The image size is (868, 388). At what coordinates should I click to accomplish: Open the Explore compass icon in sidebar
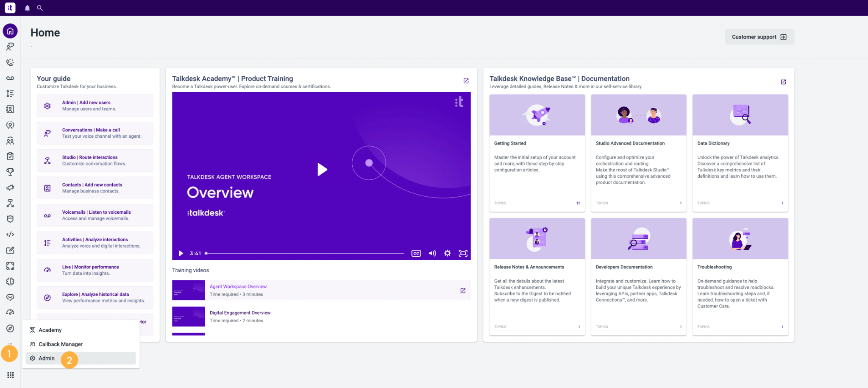(x=10, y=329)
